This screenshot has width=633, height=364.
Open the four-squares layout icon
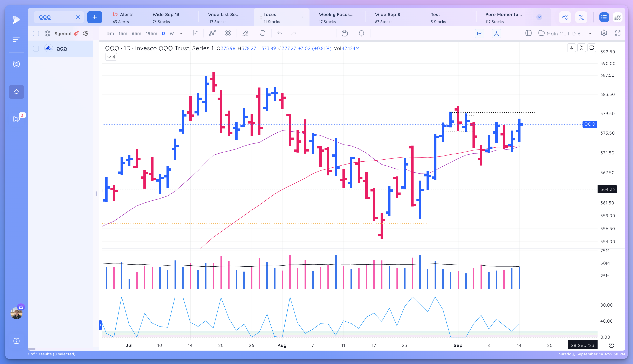(x=228, y=33)
